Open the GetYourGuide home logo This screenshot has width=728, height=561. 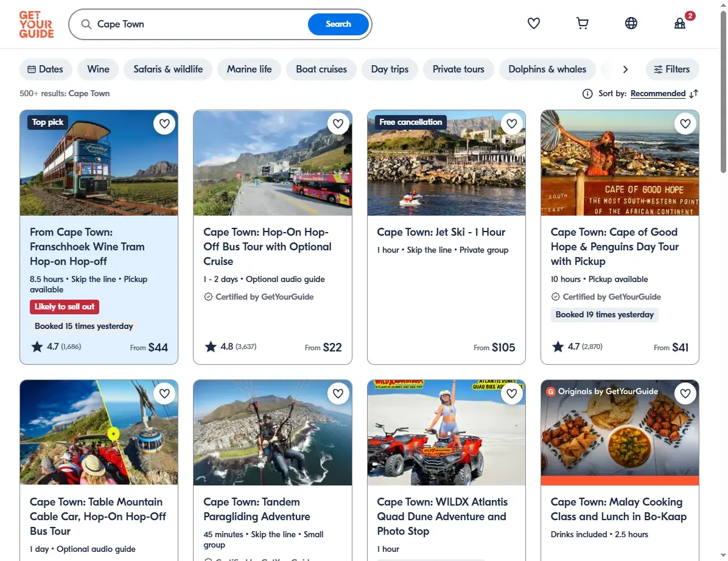pos(36,24)
